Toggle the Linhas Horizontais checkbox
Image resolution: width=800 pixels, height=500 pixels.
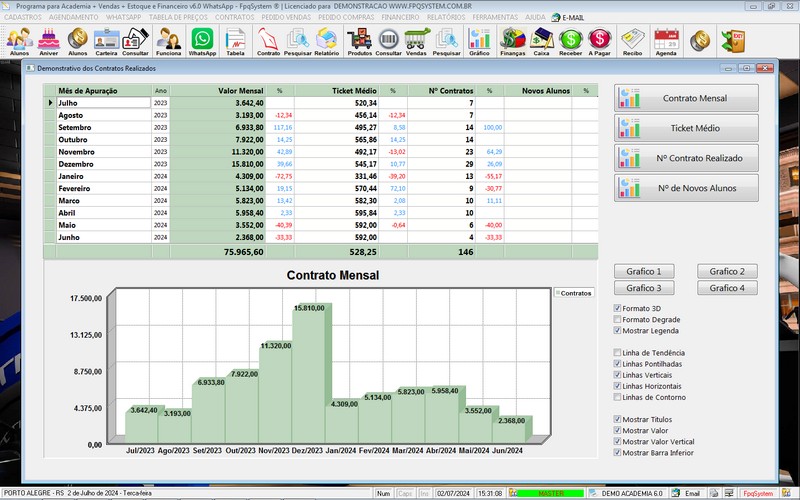[x=617, y=386]
